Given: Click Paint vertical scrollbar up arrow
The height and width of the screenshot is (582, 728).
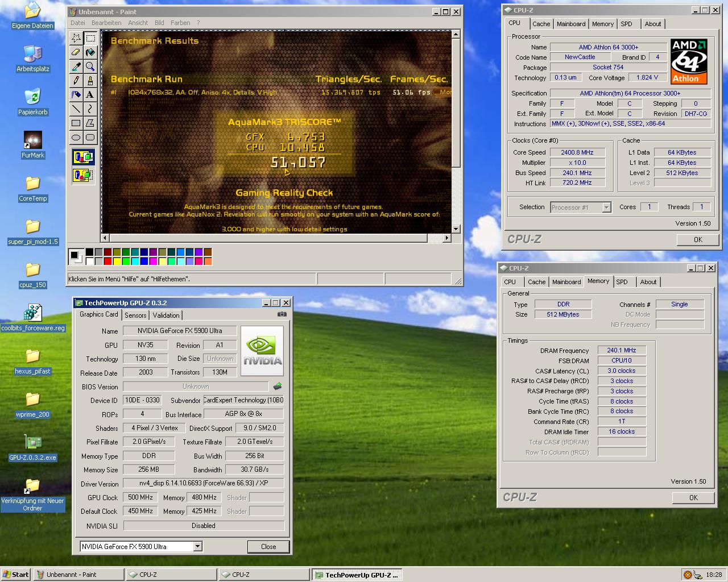Looking at the screenshot, I should [456, 35].
